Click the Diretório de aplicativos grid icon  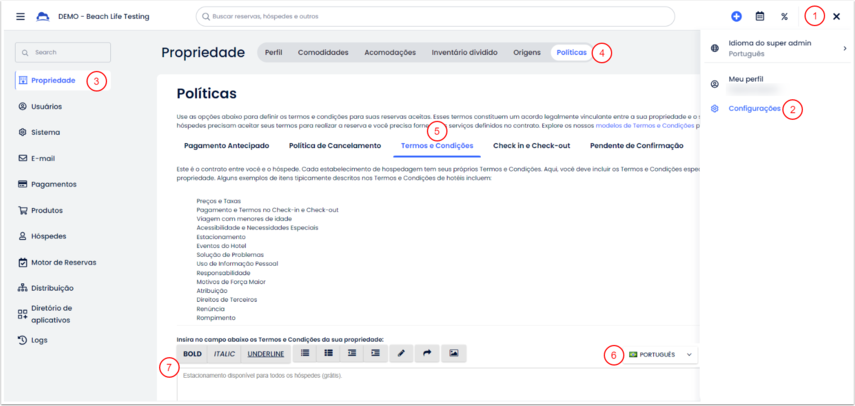point(23,314)
